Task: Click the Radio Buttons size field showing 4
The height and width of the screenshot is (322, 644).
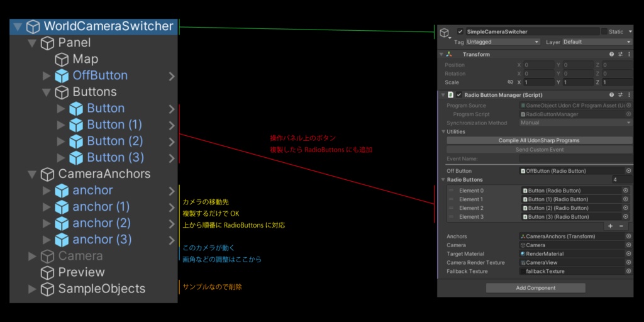Action: pos(622,180)
